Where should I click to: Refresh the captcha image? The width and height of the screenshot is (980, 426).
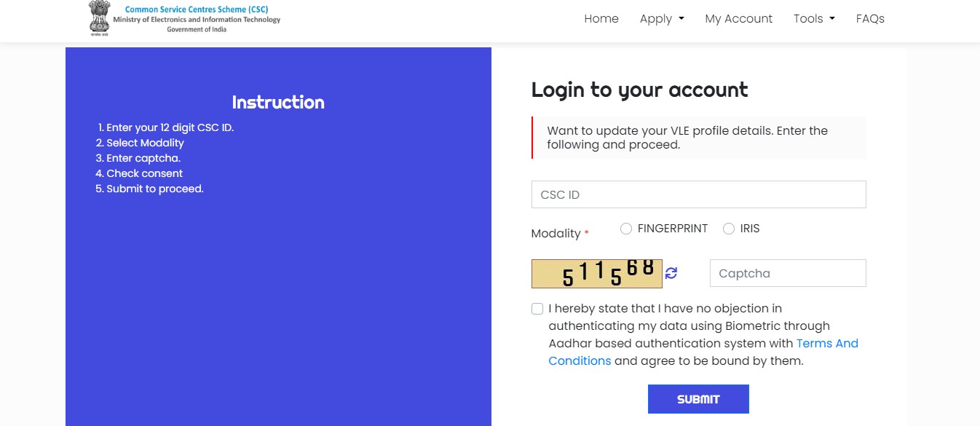(671, 273)
